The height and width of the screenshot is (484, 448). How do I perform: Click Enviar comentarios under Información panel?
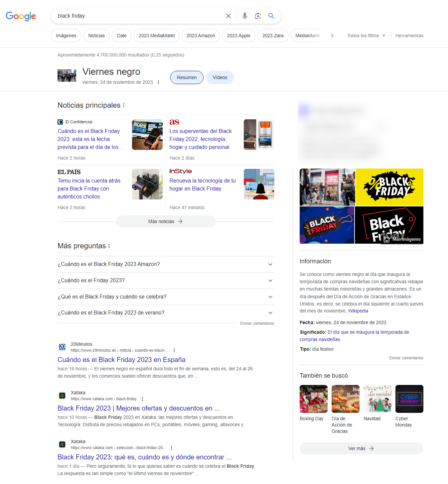point(406,358)
